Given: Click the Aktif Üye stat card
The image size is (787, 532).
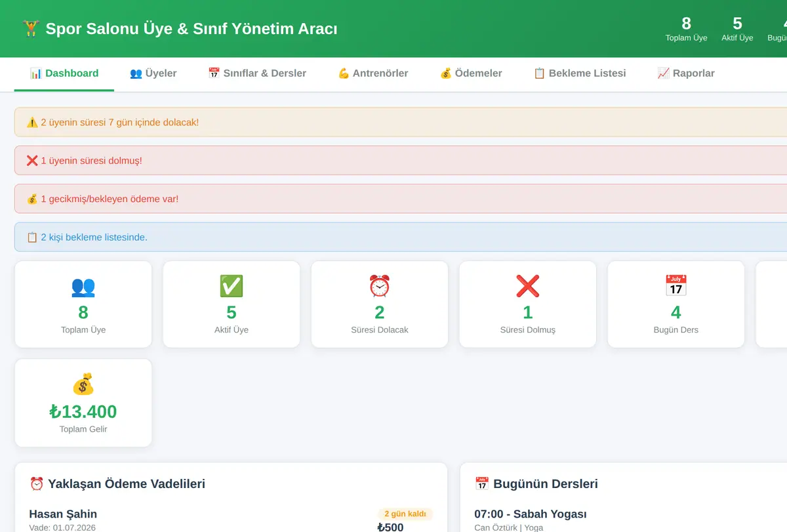Looking at the screenshot, I should click(x=232, y=304).
